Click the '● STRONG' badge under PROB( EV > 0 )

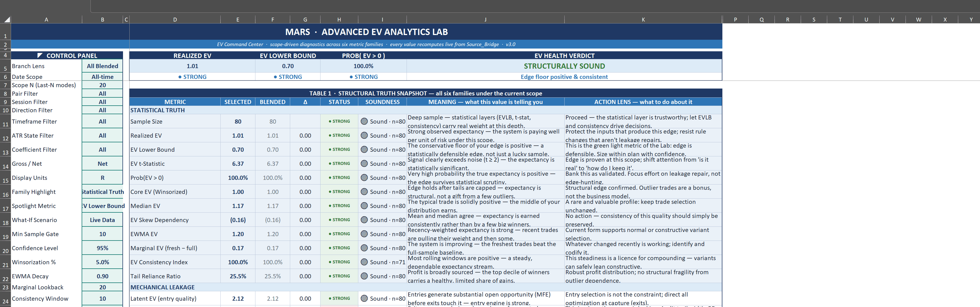(x=364, y=77)
